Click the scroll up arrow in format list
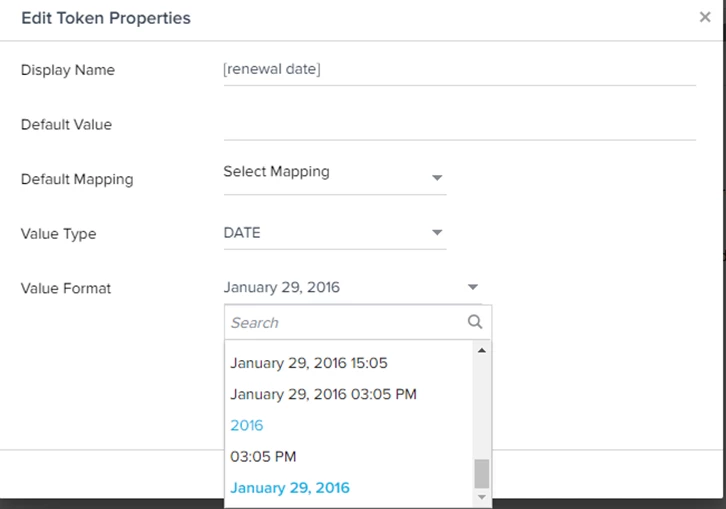The width and height of the screenshot is (726, 509). (482, 351)
